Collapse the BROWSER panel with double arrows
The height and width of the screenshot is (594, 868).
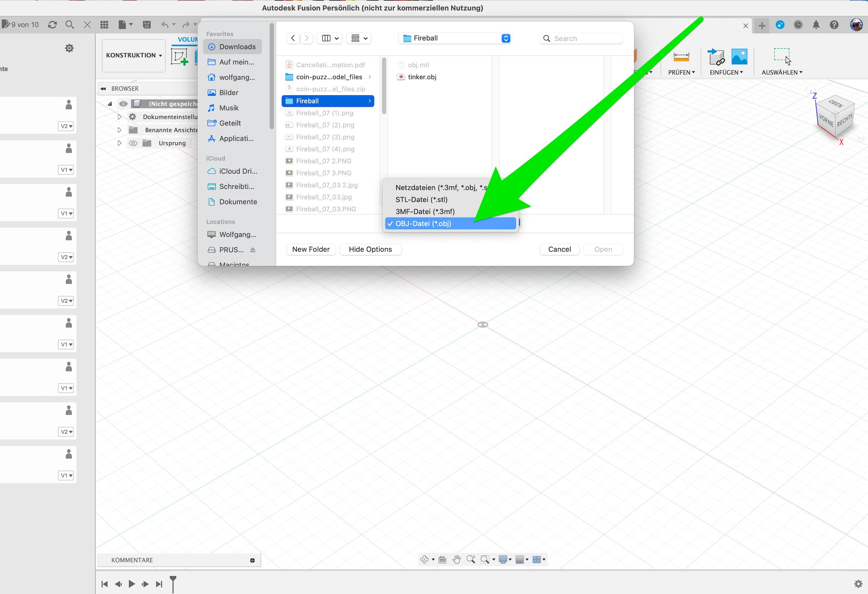pyautogui.click(x=103, y=88)
